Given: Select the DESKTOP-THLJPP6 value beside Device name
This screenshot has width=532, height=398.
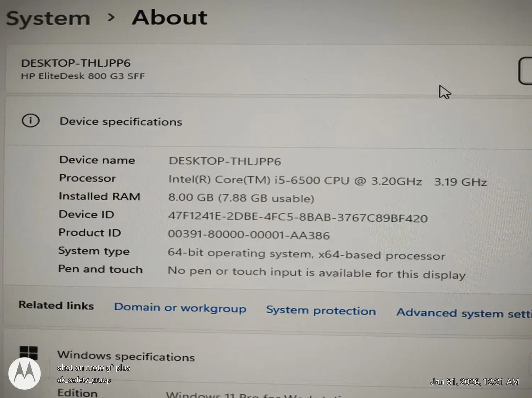Looking at the screenshot, I should pos(225,161).
